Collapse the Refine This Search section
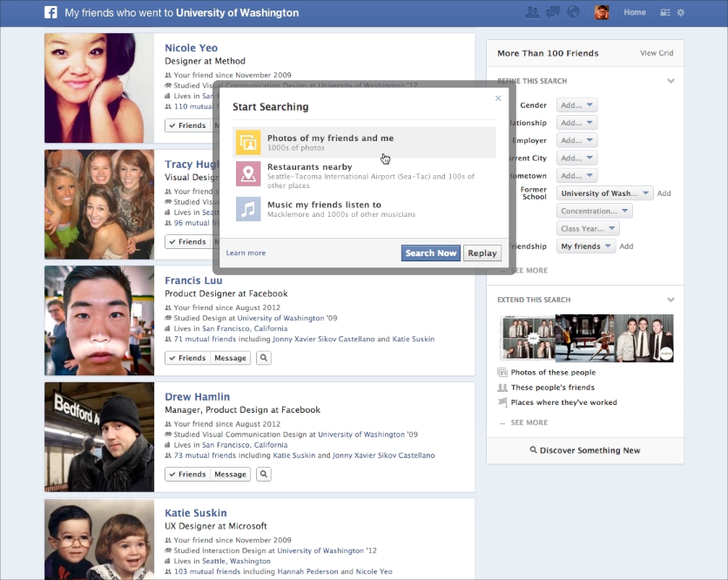 click(671, 81)
